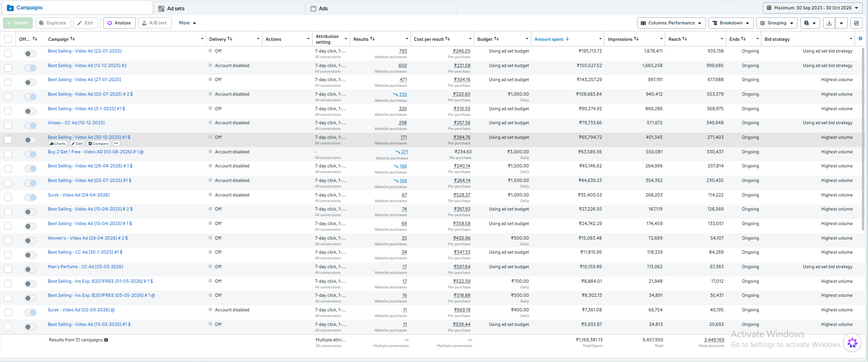Click the Analyse button
Image resolution: width=868 pixels, height=362 pixels.
click(x=119, y=23)
